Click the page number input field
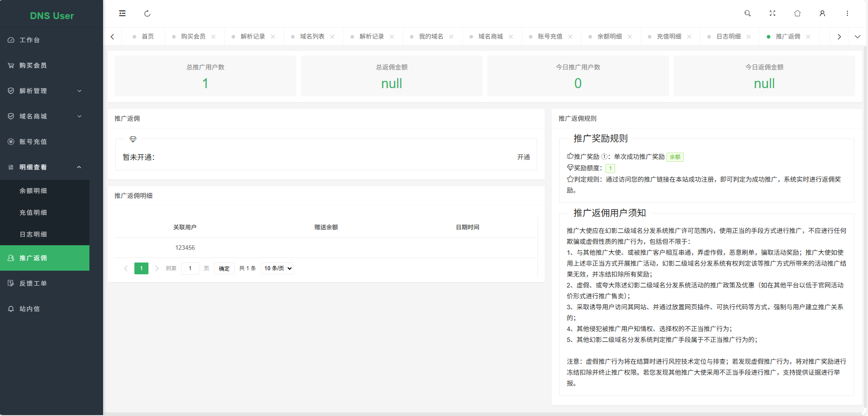The height and width of the screenshot is (416, 868). coord(190,268)
